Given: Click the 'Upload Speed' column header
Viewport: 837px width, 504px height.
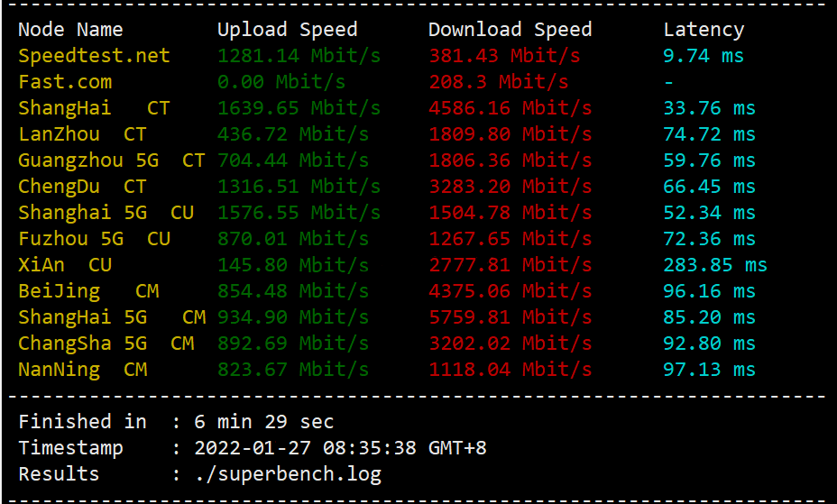Looking at the screenshot, I should coord(287,30).
